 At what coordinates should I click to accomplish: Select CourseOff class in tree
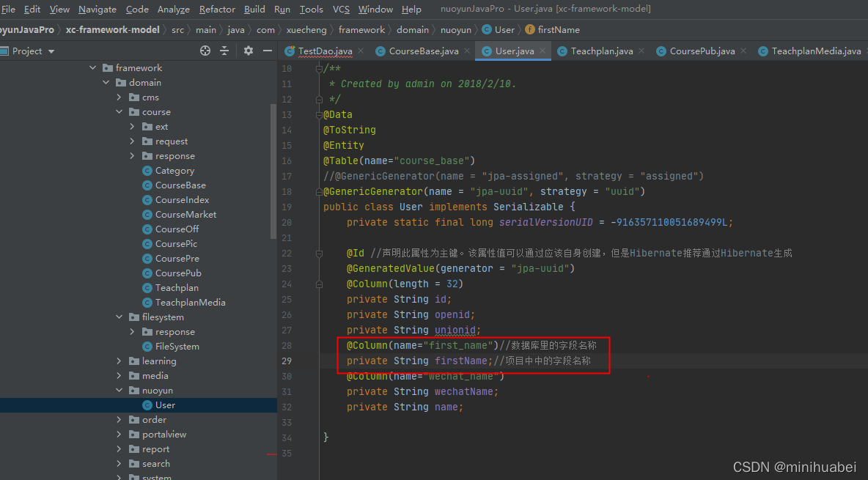[177, 229]
